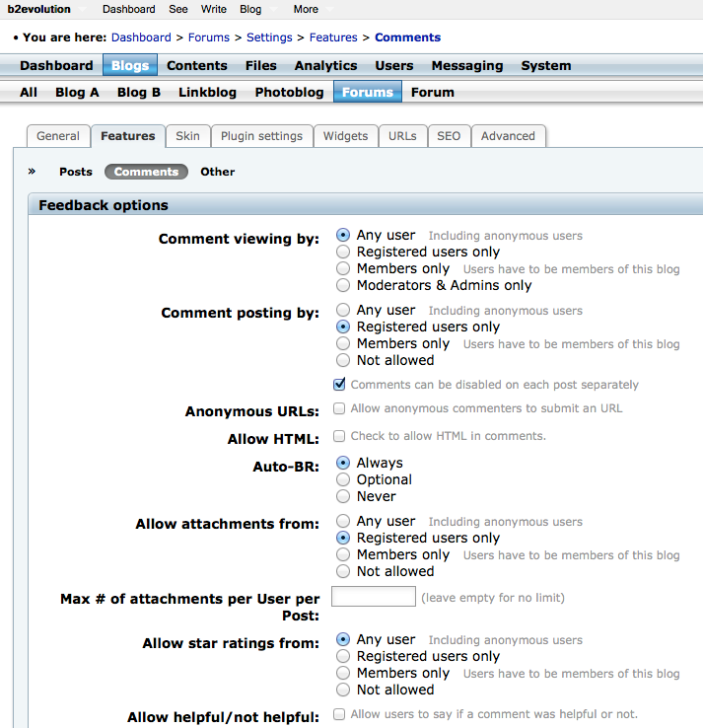Viewport: 703px width, 728px height.
Task: Switch to the Plugin settings tab
Action: coord(261,136)
